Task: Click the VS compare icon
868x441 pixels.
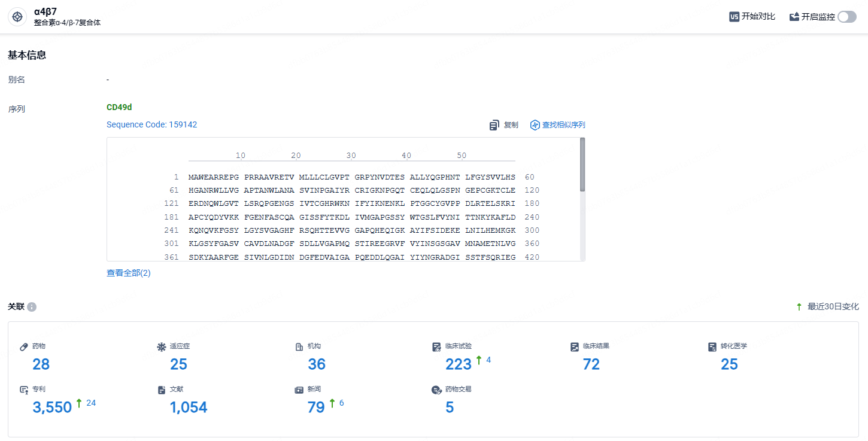Action: tap(734, 17)
